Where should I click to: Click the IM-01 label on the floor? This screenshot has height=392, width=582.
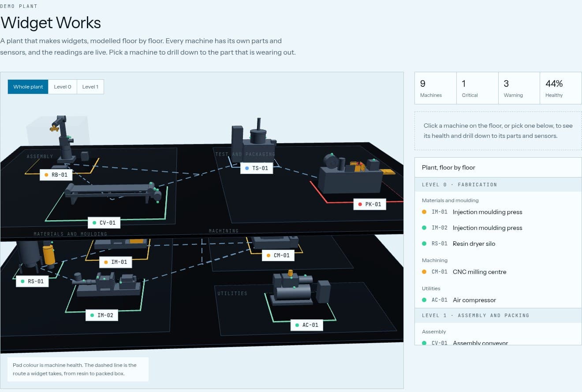115,262
